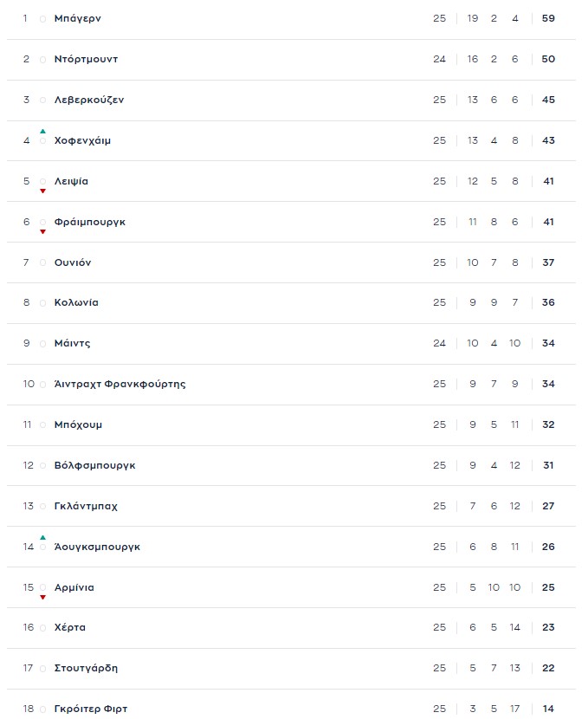Click the Χέρτα team badge icon
Screen dimensions: 588x719
pos(42,627)
